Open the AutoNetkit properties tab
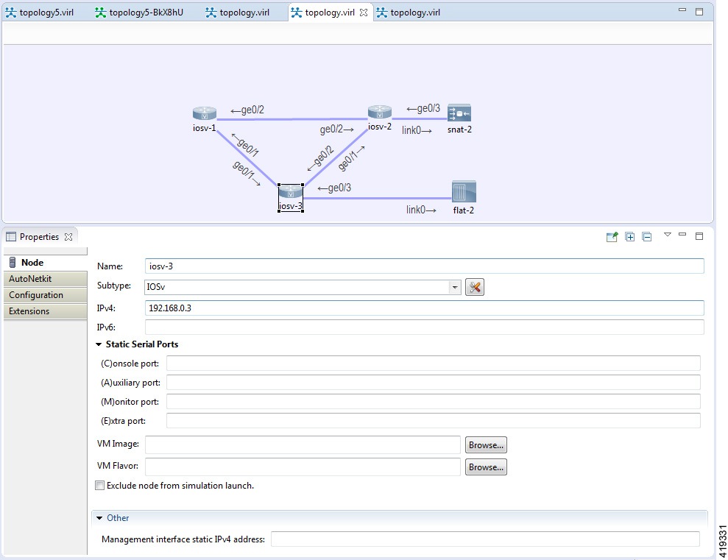The image size is (728, 560). (31, 278)
